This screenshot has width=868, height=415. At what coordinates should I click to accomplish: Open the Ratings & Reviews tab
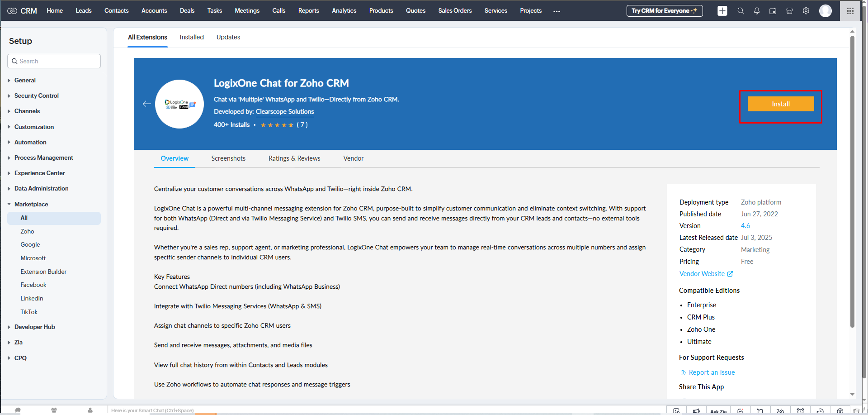[294, 158]
